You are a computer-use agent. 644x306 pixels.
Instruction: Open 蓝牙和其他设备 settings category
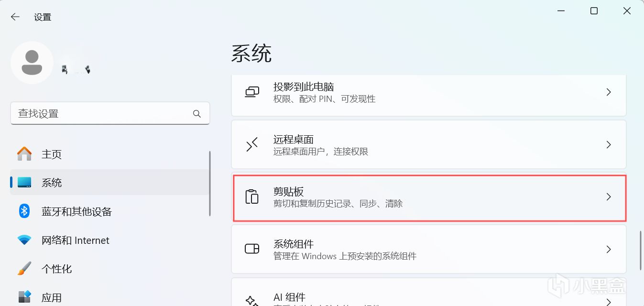point(76,211)
